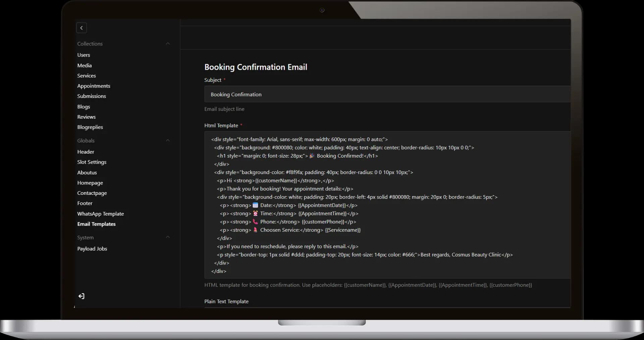Viewport: 644px width, 340px height.
Task: Collapse the Collections group
Action: [168, 44]
